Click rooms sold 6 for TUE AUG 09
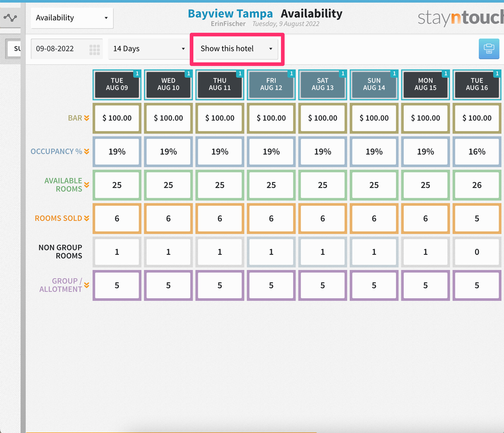The width and height of the screenshot is (504, 433). (x=117, y=219)
